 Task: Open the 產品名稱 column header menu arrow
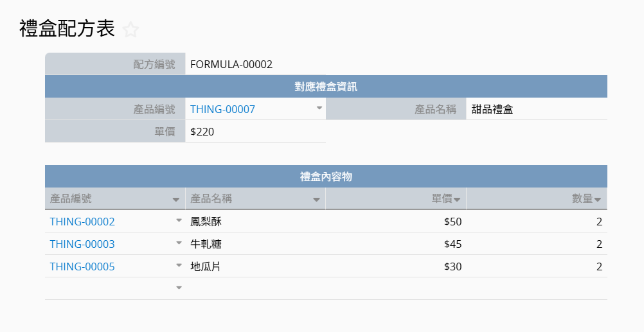[316, 200]
